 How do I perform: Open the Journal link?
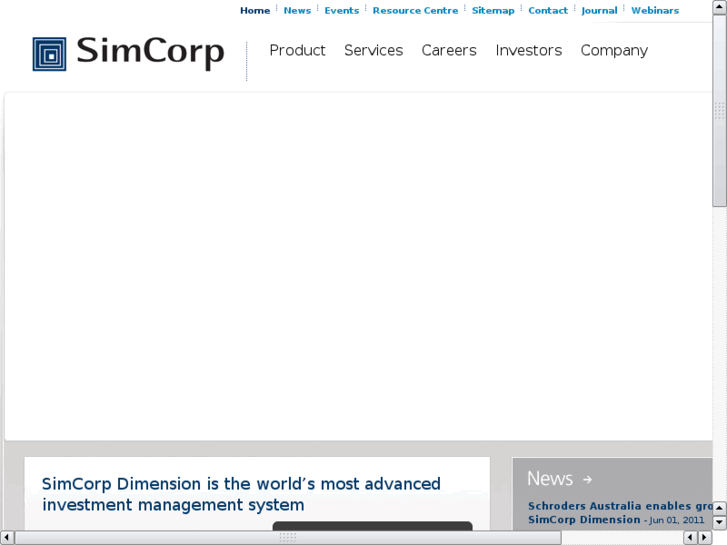(599, 10)
